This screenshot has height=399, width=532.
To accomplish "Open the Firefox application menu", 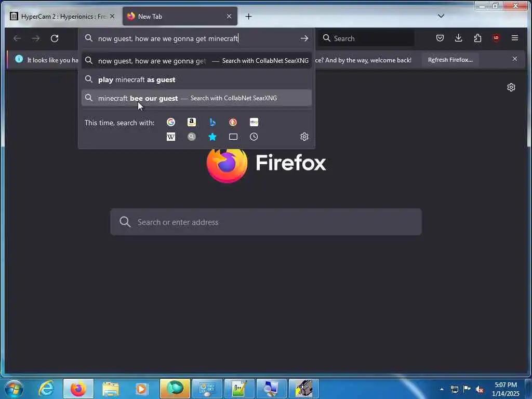I will (x=515, y=38).
